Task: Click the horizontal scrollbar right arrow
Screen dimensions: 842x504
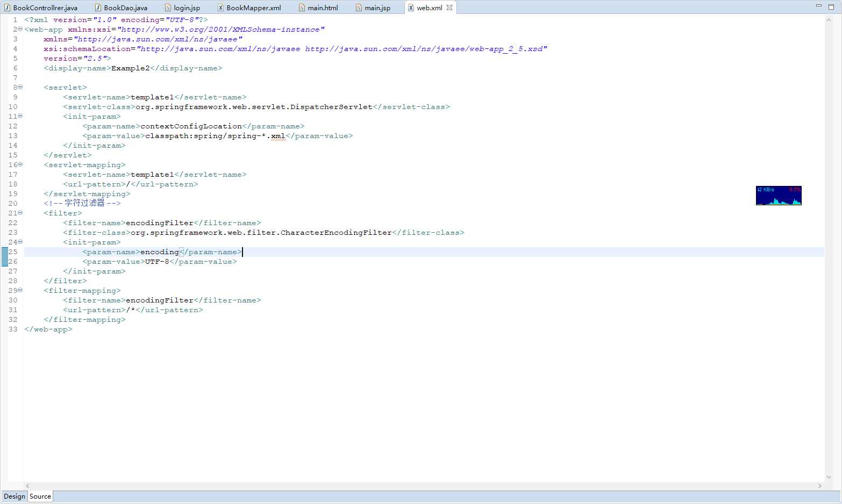Action: coord(820,486)
